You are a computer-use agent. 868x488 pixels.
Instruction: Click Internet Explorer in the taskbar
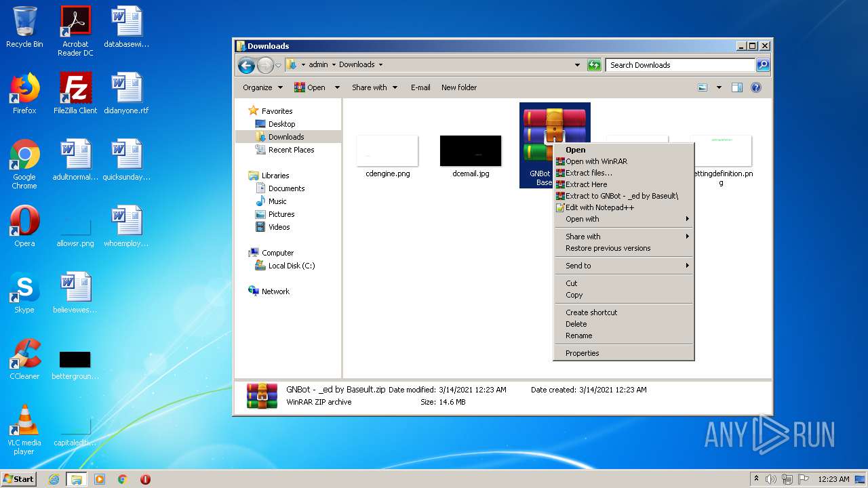click(54, 479)
